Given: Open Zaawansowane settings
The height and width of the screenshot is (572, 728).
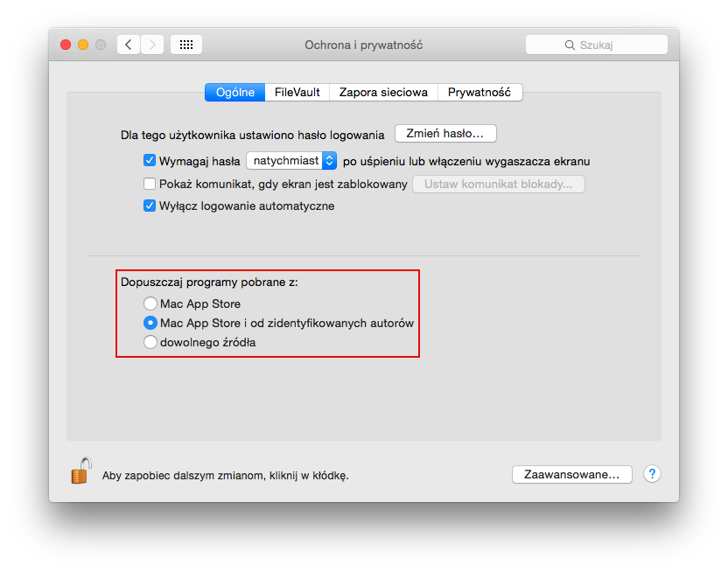Looking at the screenshot, I should [x=572, y=475].
